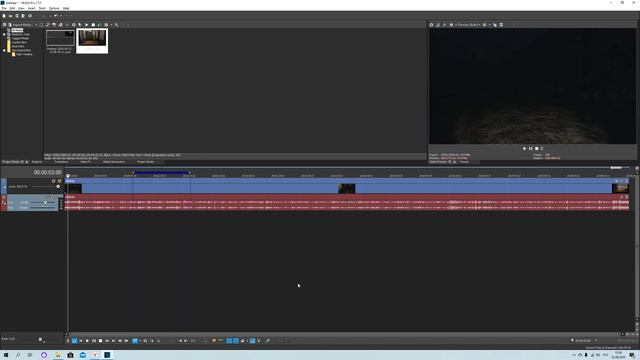Viewport: 640px width, 360px height.
Task: Adjust the audio track Pan slider
Action: [43, 207]
